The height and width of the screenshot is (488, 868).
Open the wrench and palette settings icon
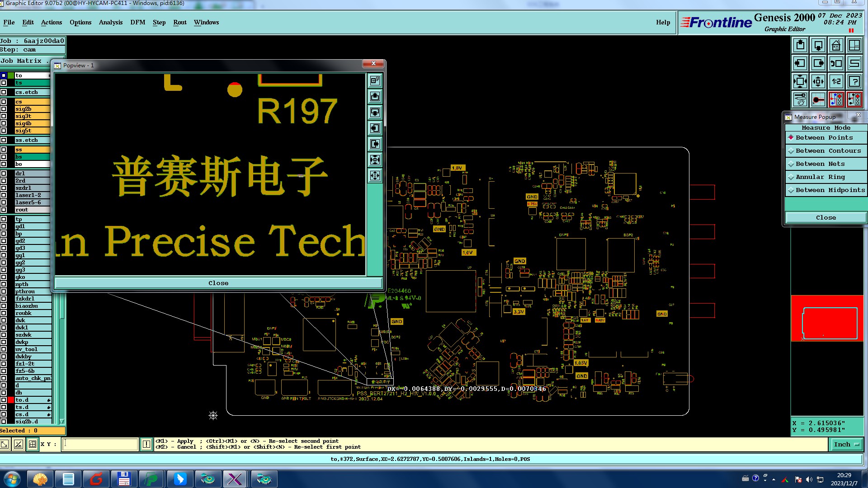click(800, 99)
